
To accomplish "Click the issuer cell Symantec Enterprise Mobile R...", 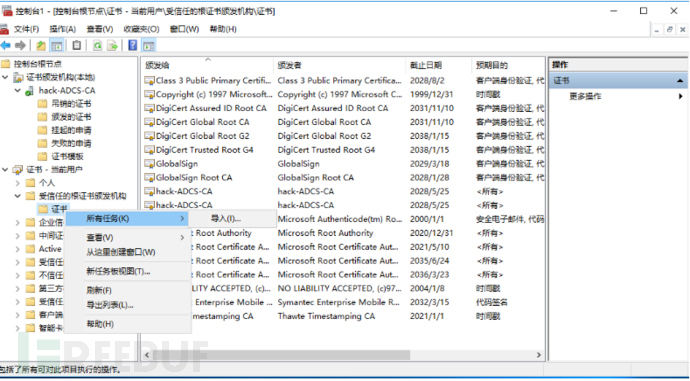I will (338, 302).
